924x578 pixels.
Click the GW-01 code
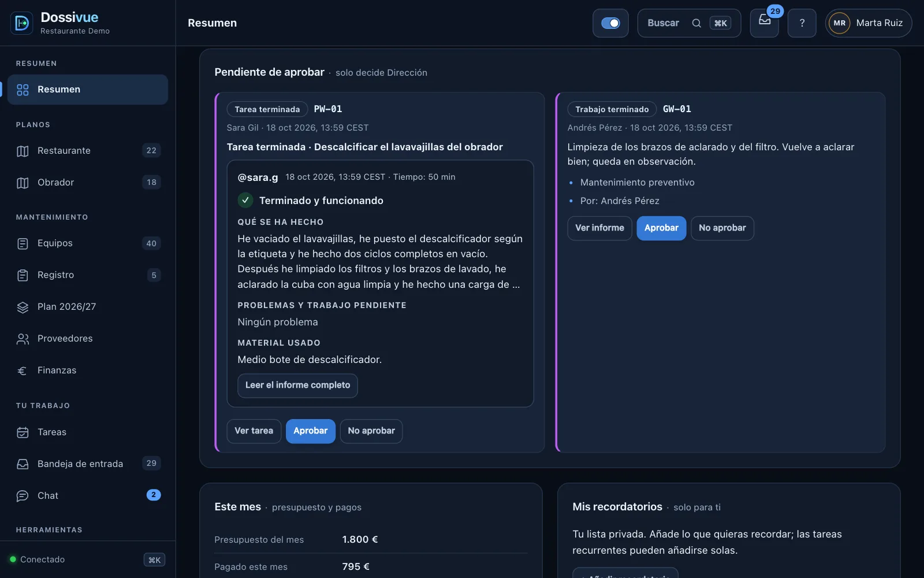click(x=677, y=109)
